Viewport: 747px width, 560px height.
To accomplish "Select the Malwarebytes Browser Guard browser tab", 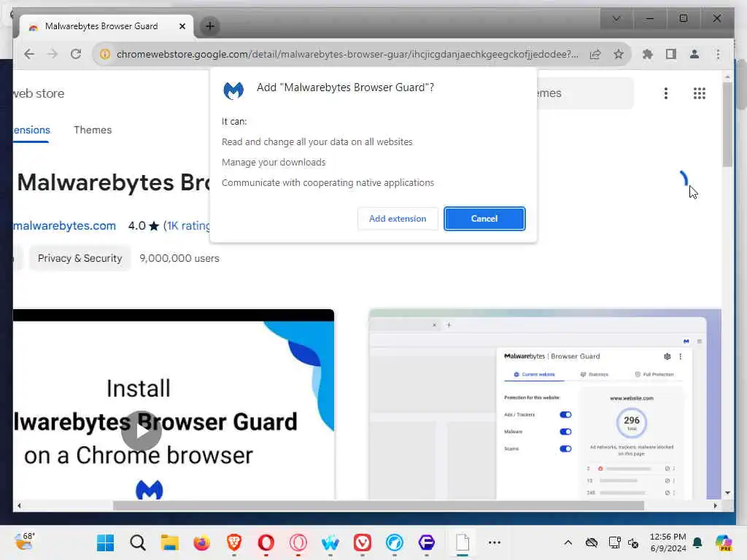I will point(106,26).
